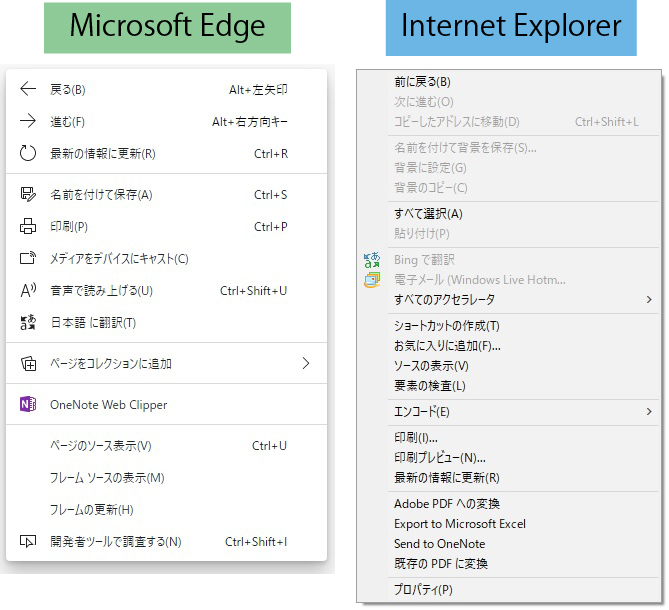Image resolution: width=669 pixels, height=610 pixels.
Task: Select お気に入りに追加(F)...
Action: [509, 346]
